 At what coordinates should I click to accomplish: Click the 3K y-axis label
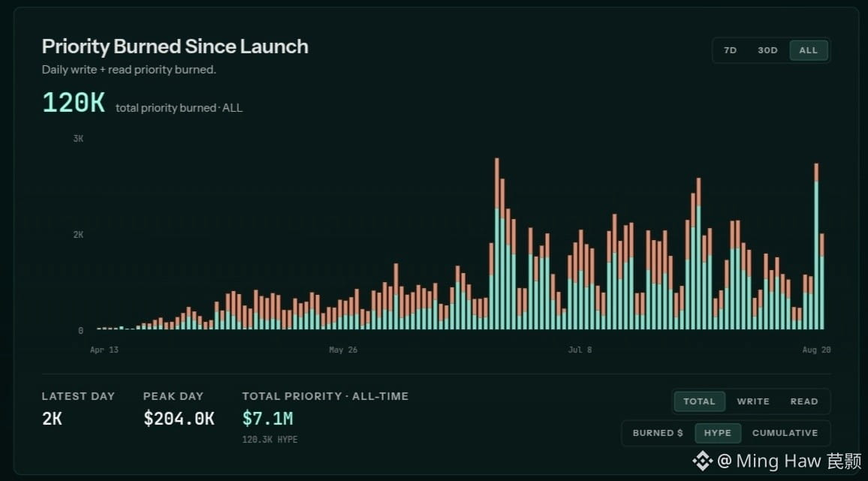coord(78,138)
